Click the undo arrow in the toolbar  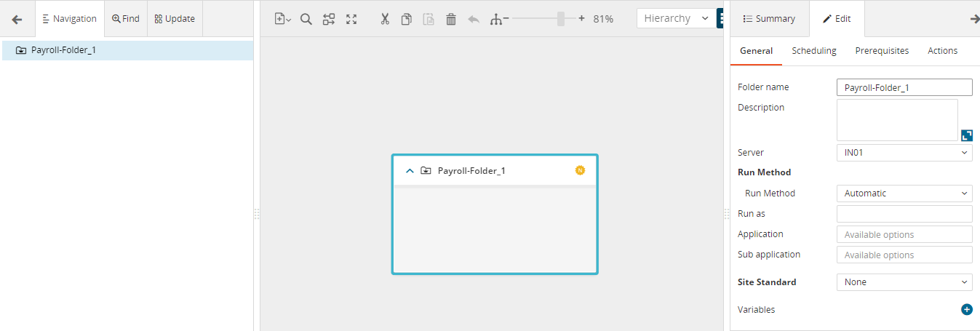474,19
